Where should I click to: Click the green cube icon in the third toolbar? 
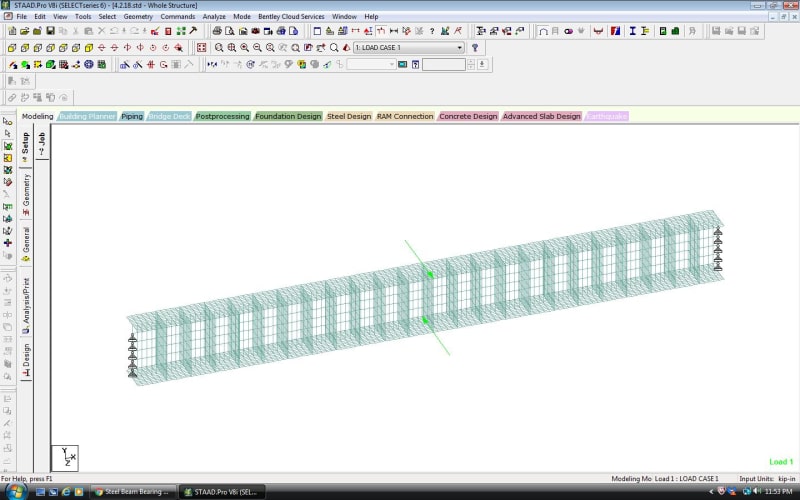(50, 65)
